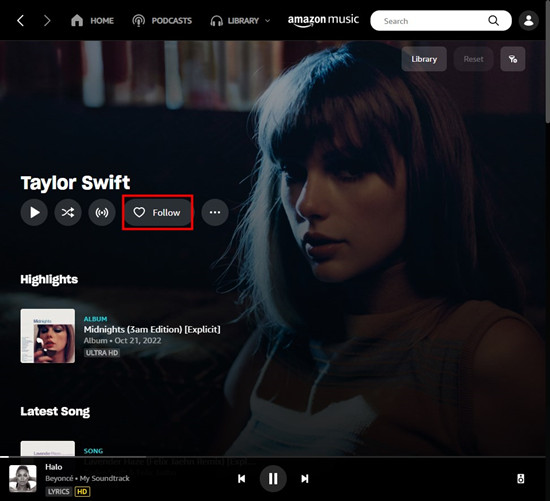The width and height of the screenshot is (550, 501).
Task: Seek on the playback progress bar
Action: click(x=273, y=456)
